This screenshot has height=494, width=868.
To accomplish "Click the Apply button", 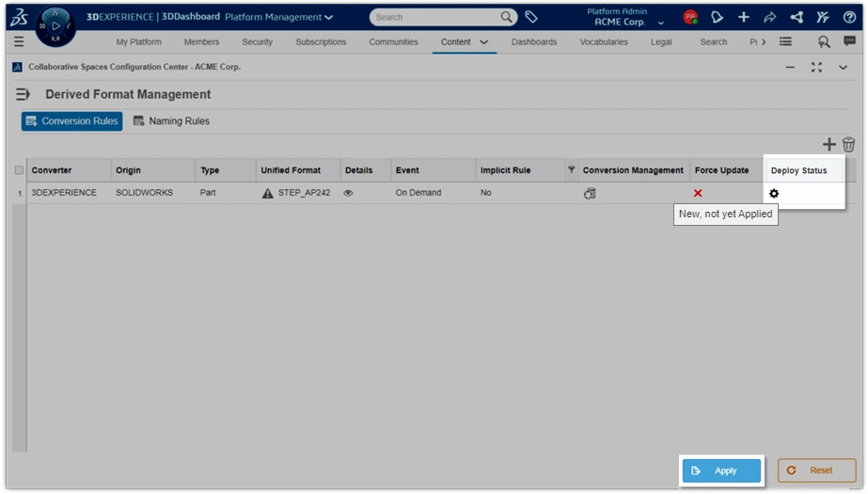I will (x=721, y=470).
